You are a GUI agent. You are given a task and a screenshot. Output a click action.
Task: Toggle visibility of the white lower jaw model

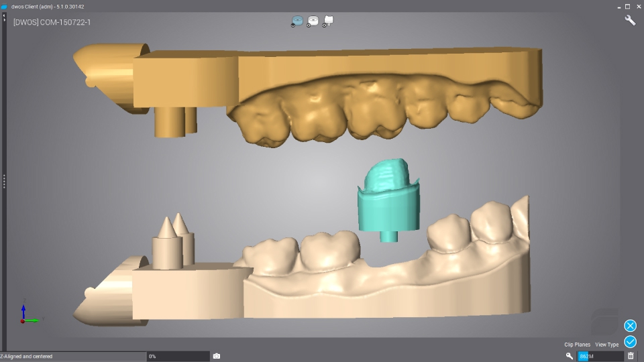[313, 21]
